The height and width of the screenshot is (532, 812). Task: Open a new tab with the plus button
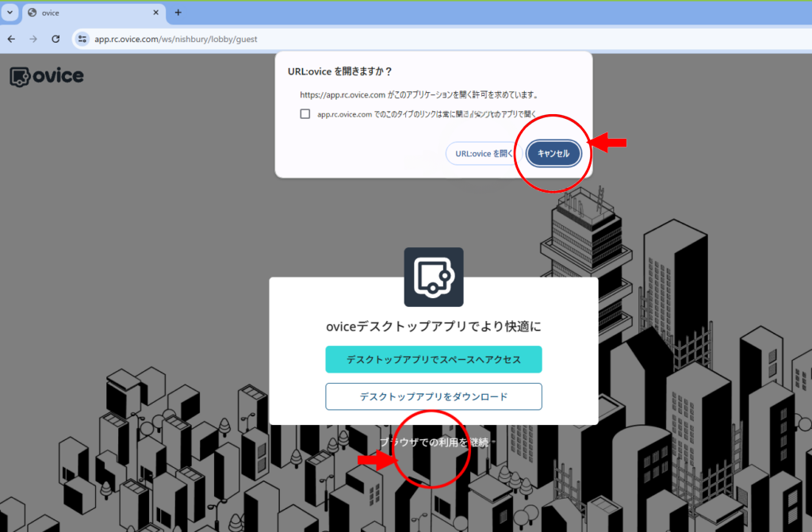[x=178, y=13]
